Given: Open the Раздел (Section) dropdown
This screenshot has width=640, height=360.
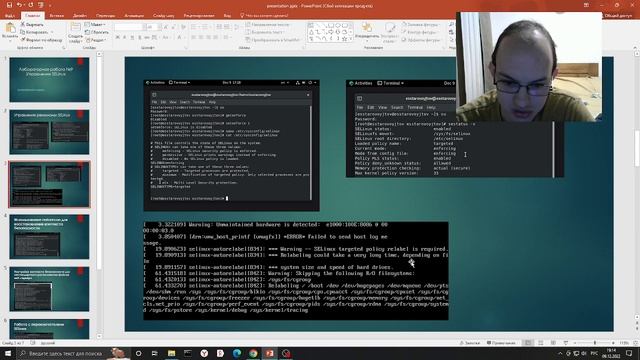Looking at the screenshot, I should point(96,40).
